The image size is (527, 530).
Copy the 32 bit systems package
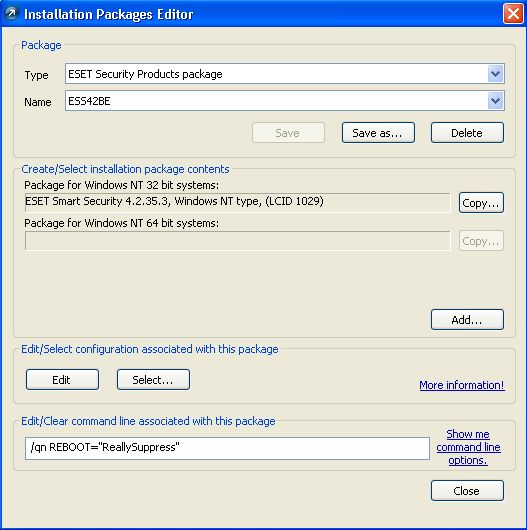pyautogui.click(x=481, y=203)
